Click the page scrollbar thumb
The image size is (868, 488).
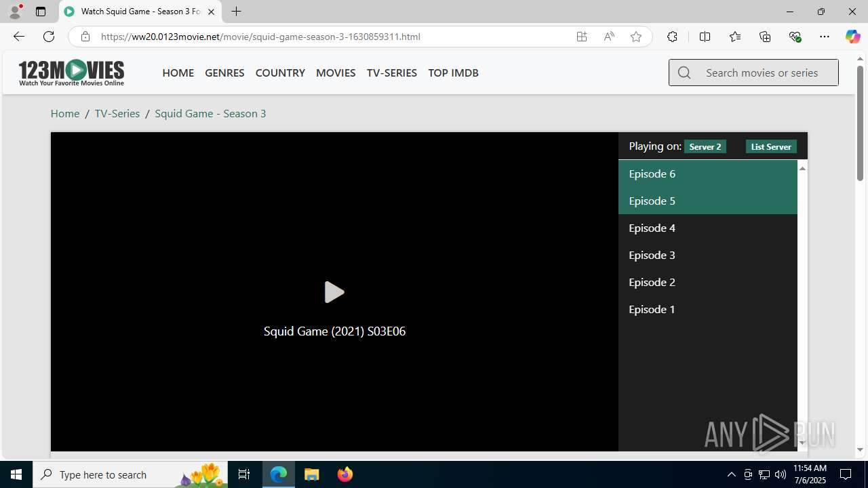[860, 123]
